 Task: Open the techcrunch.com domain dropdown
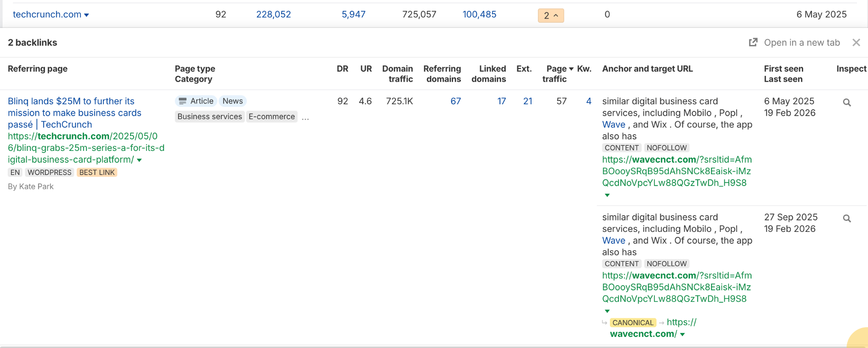click(86, 15)
